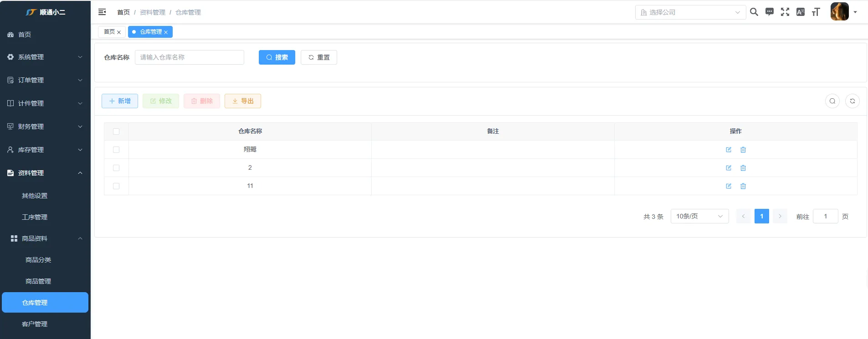Tick the checkbox for row 翔鹭
868x339 pixels.
[116, 150]
